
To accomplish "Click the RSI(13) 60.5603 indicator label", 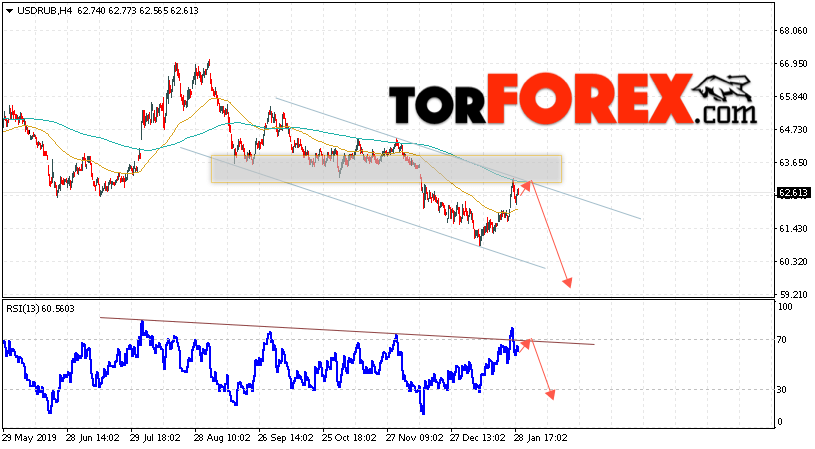I will (x=41, y=309).
